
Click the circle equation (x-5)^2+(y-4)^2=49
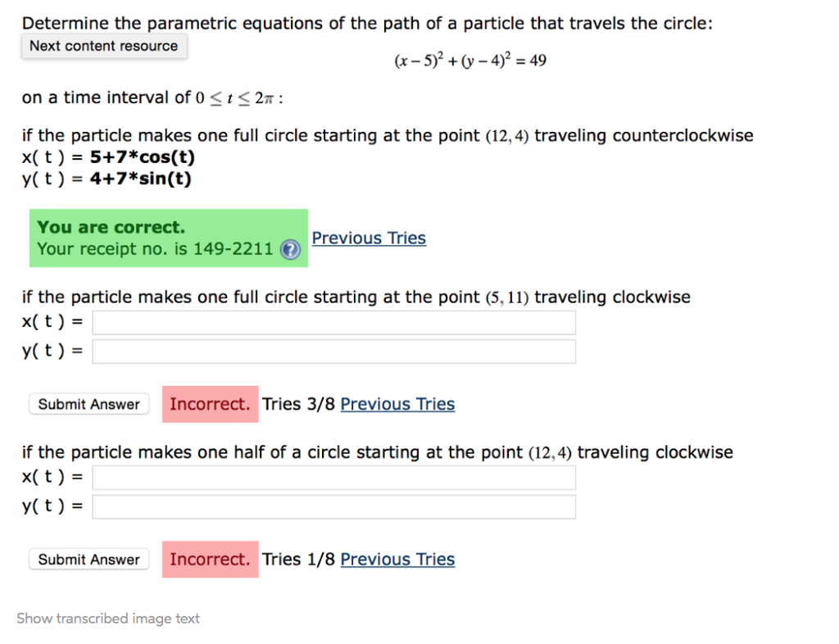pyautogui.click(x=469, y=60)
